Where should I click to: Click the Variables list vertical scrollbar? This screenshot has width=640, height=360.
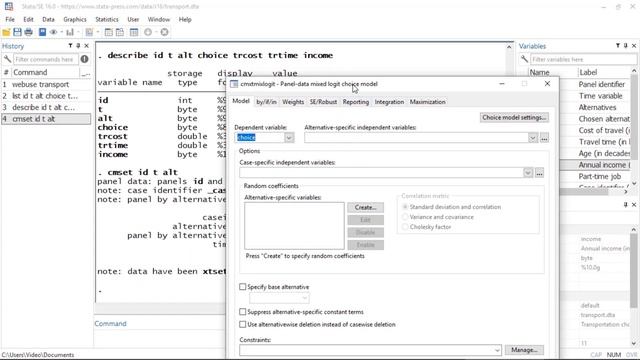tap(633, 127)
